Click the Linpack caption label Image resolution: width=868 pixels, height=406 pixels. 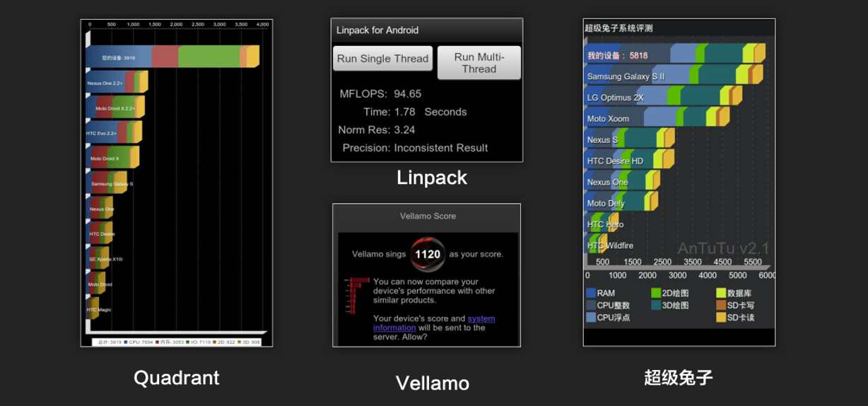(432, 178)
